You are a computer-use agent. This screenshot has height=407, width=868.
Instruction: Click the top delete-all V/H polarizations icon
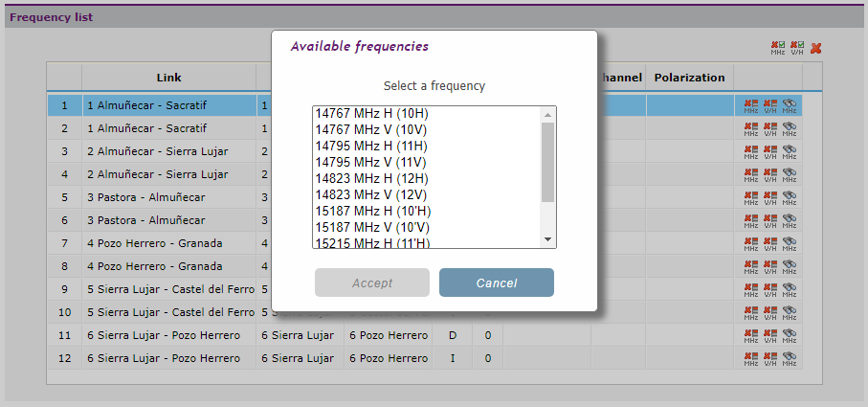[797, 48]
